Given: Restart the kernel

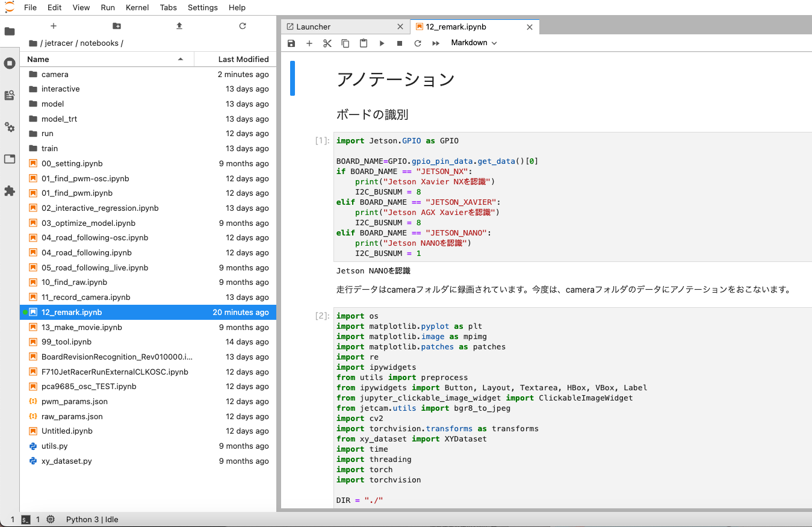Looking at the screenshot, I should 418,43.
